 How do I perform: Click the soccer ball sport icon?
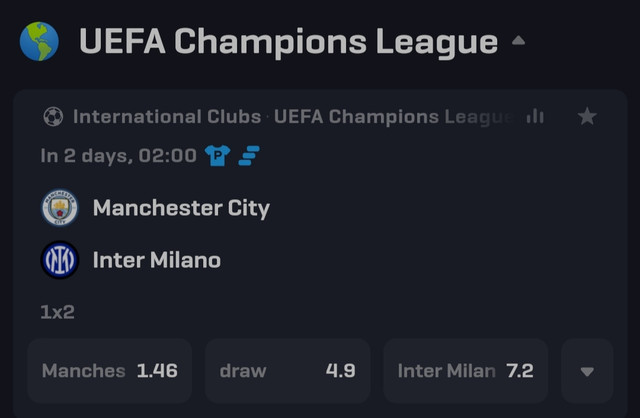(x=53, y=117)
